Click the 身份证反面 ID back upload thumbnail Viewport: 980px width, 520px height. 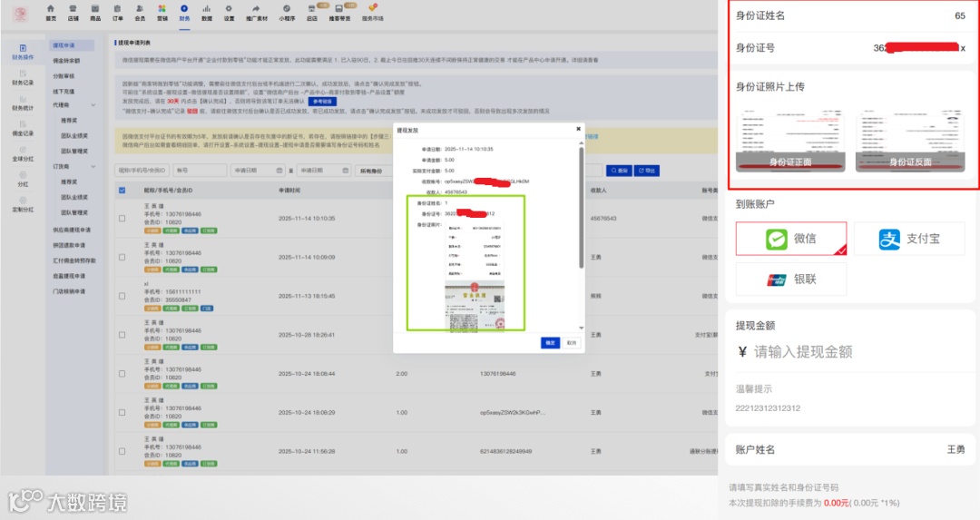910,141
